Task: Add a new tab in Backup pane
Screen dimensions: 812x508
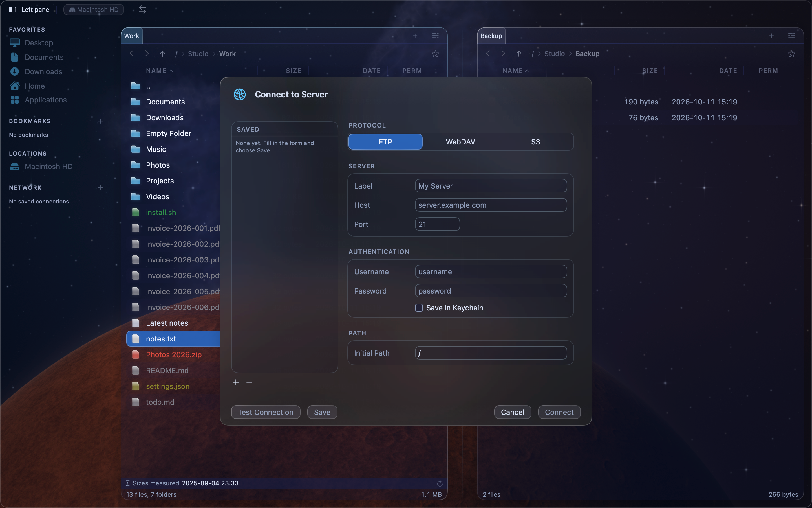Action: (x=771, y=36)
